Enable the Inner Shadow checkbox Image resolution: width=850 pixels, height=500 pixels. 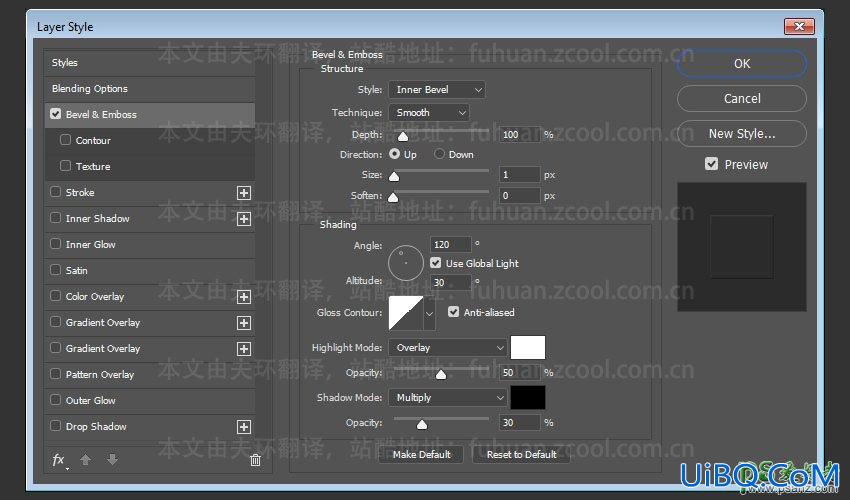[55, 218]
